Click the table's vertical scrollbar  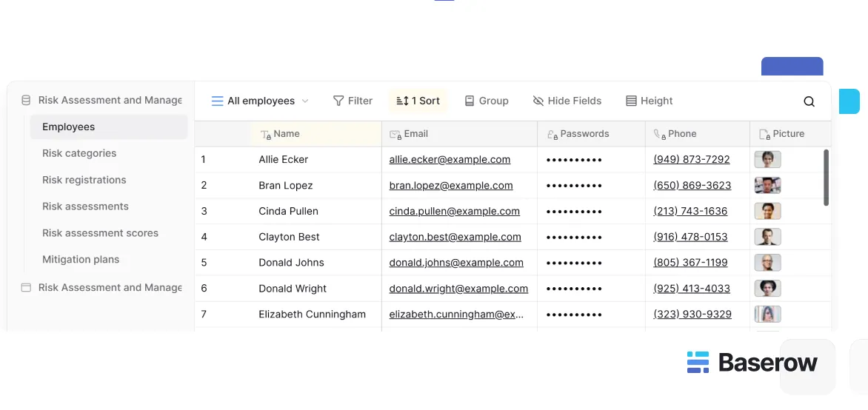(827, 178)
